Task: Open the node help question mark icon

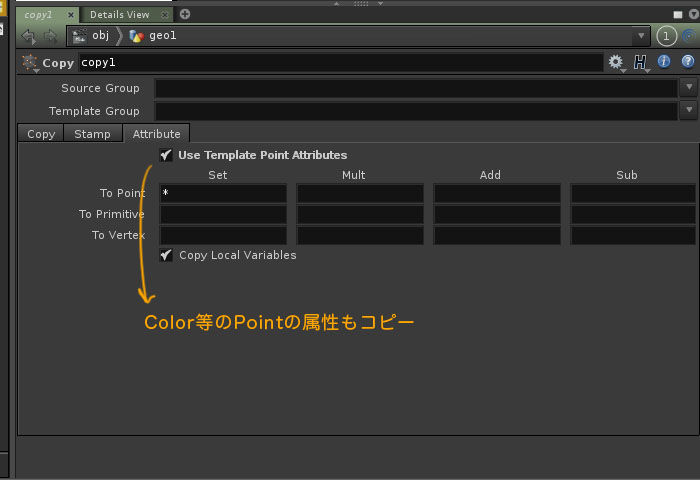Action: (x=687, y=62)
